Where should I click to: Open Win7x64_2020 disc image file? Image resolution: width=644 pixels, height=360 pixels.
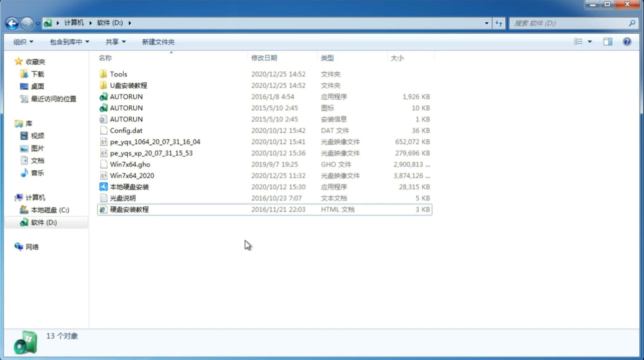(x=132, y=175)
